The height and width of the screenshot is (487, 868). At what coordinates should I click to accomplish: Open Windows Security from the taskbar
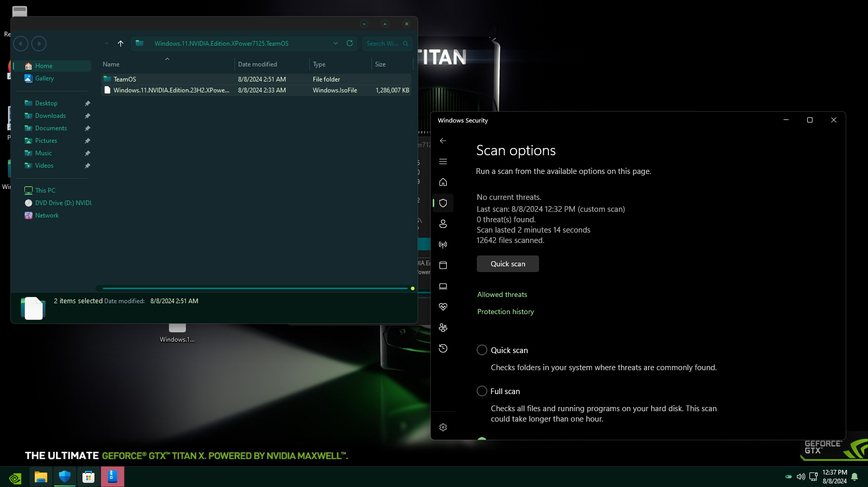pos(65,477)
